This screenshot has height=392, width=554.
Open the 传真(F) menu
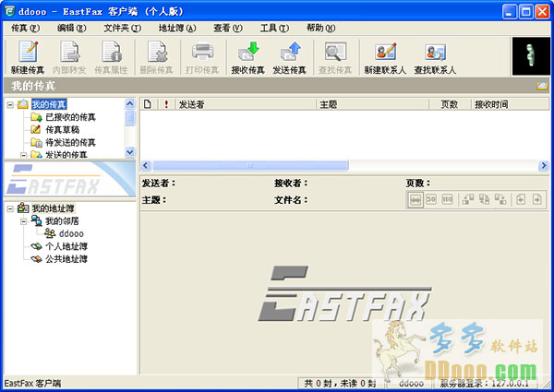pos(25,28)
